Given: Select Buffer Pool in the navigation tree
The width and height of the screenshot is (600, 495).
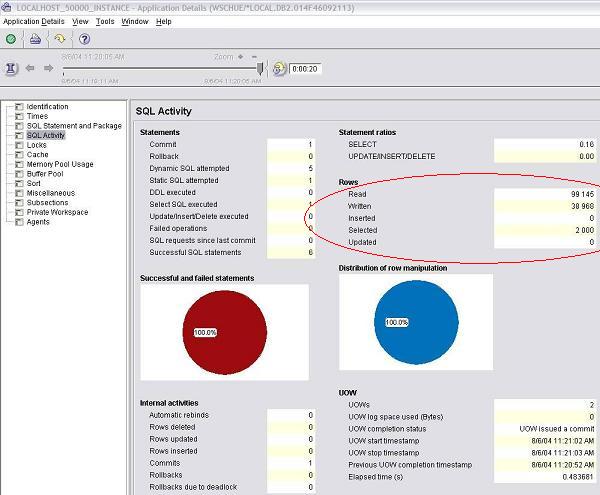Looking at the screenshot, I should pos(44,174).
